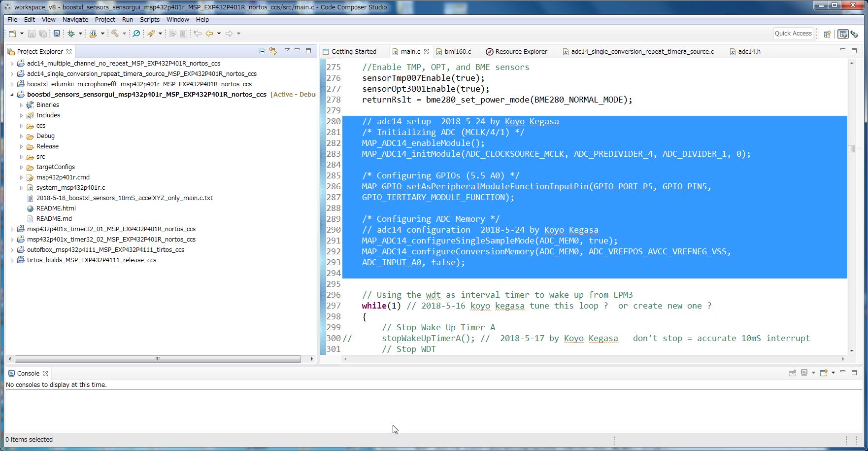Image resolution: width=868 pixels, height=451 pixels.
Task: Select README.md in Project Explorer
Action: coord(54,219)
